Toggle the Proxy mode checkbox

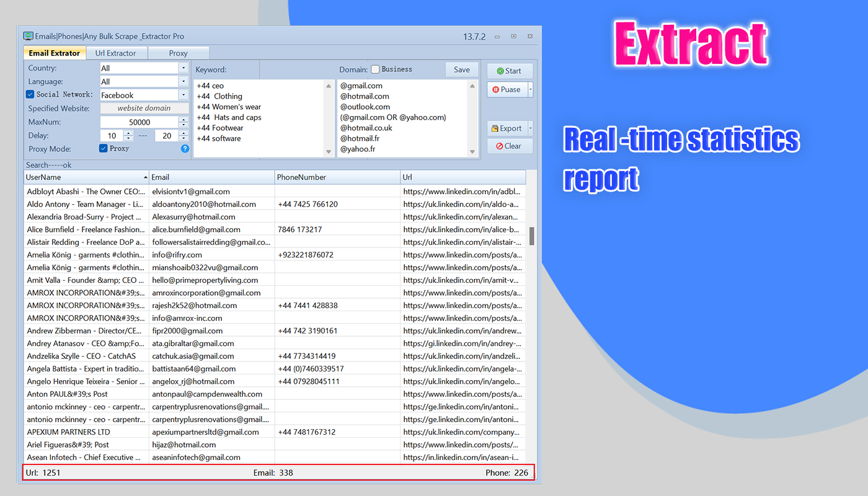(x=104, y=148)
